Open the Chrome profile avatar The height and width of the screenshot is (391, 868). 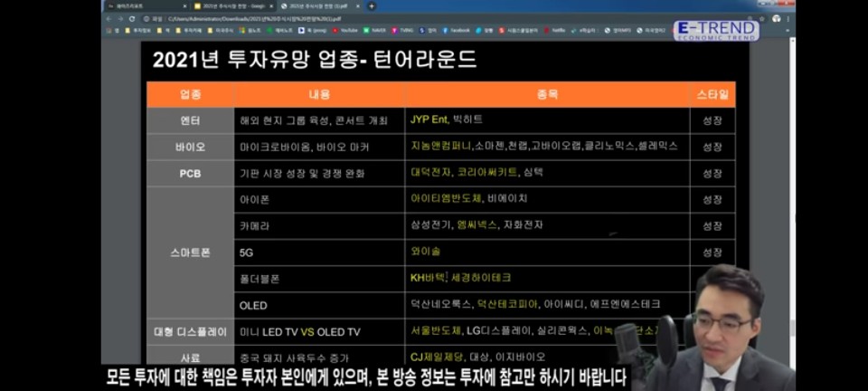(x=776, y=18)
